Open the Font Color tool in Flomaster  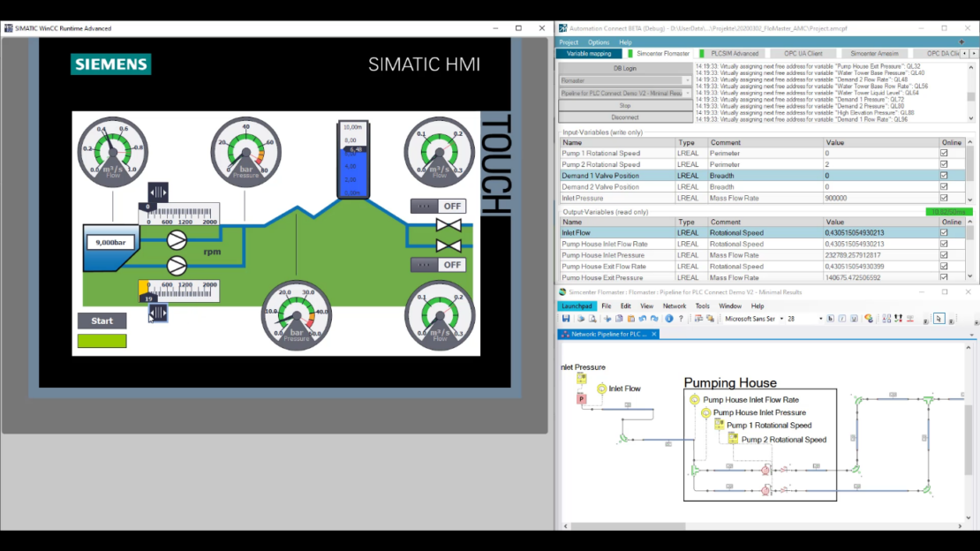pos(869,317)
